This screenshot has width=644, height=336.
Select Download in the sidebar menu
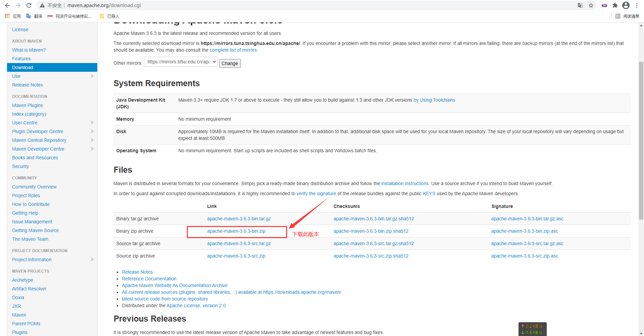click(52, 67)
